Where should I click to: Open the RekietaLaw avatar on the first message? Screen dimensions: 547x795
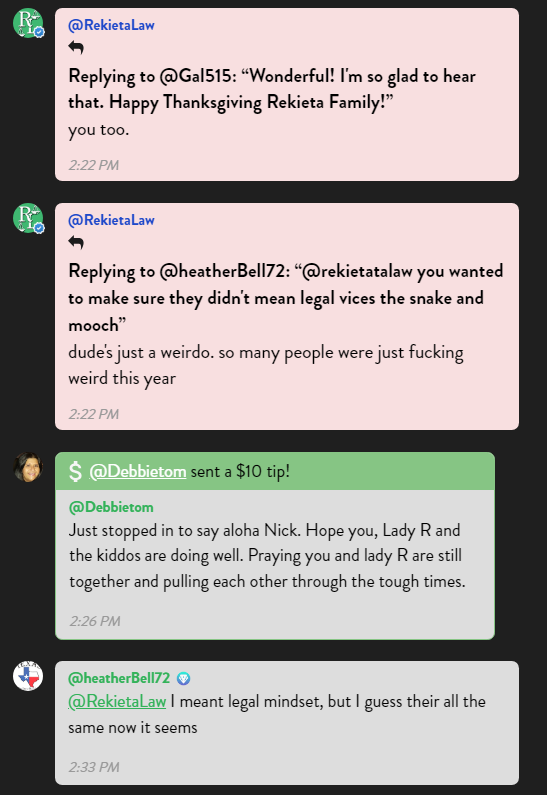coord(28,23)
